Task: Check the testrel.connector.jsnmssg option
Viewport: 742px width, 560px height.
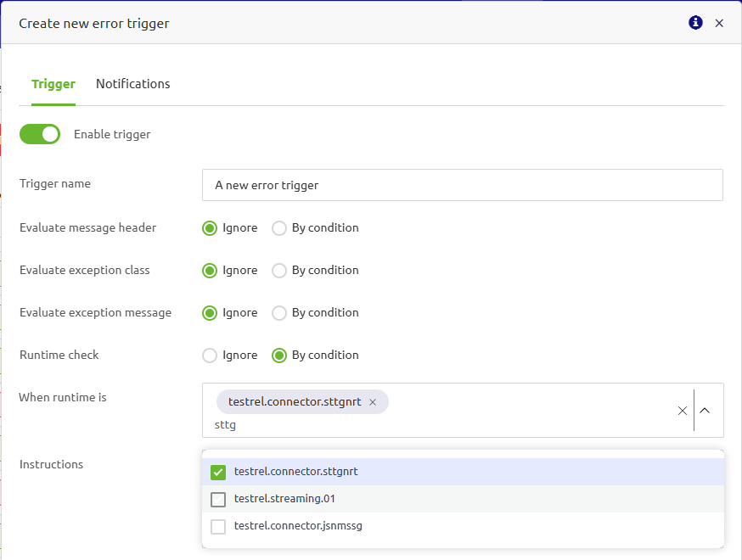Action: click(x=218, y=526)
